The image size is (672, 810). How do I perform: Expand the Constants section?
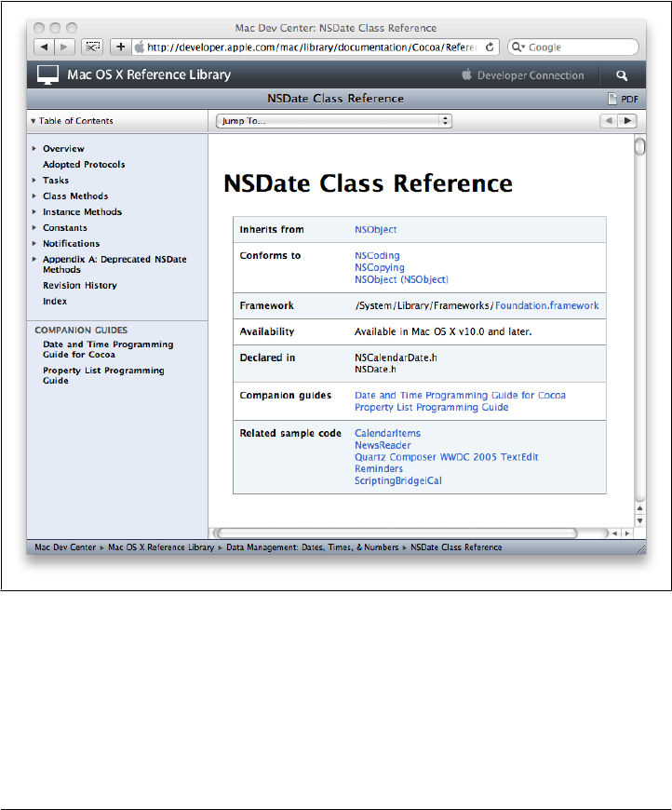pyautogui.click(x=34, y=227)
